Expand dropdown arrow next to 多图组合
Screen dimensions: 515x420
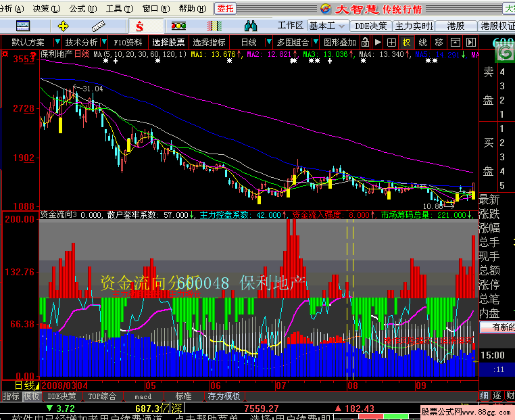click(316, 42)
